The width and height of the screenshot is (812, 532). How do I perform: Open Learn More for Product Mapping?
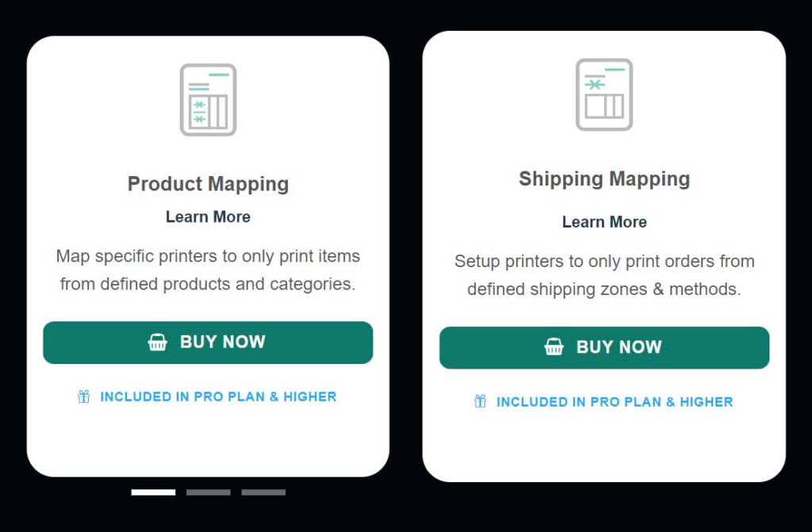(x=208, y=216)
